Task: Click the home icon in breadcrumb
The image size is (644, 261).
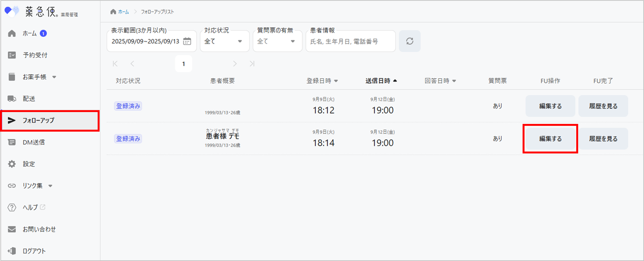Action: [x=113, y=12]
